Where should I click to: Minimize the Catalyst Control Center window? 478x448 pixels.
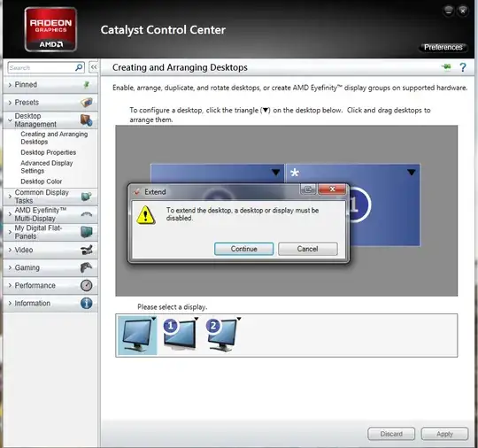click(449, 11)
